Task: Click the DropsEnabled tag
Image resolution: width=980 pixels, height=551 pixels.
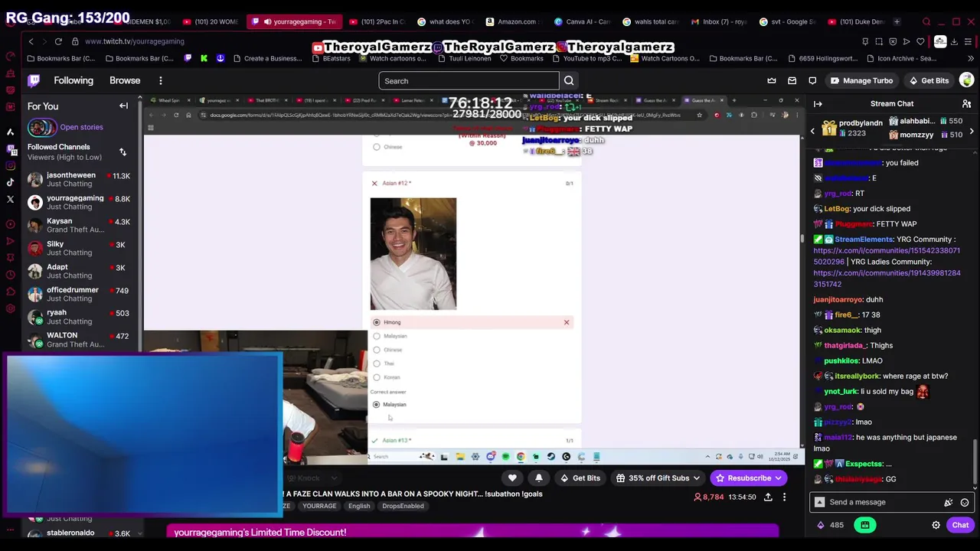Action: click(x=403, y=506)
